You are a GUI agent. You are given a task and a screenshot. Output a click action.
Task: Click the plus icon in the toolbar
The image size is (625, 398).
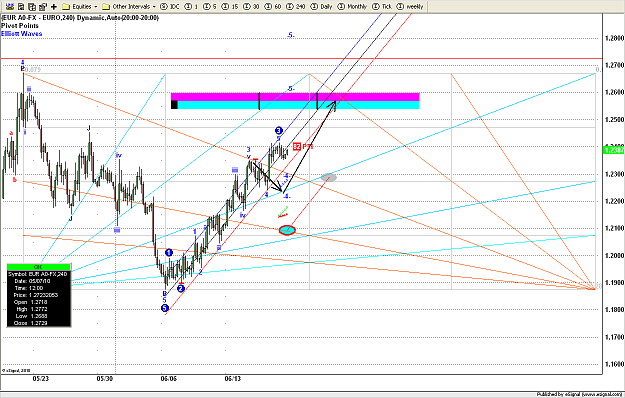pos(54,6)
